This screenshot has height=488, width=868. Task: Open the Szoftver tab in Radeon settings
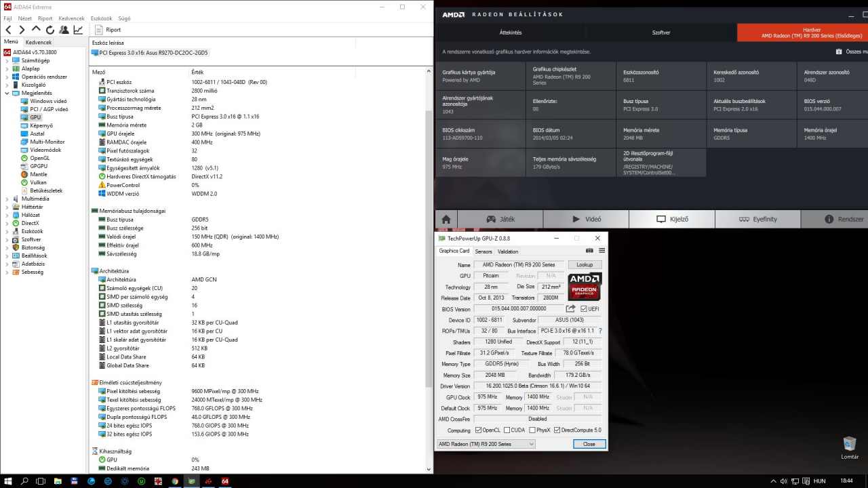point(661,33)
